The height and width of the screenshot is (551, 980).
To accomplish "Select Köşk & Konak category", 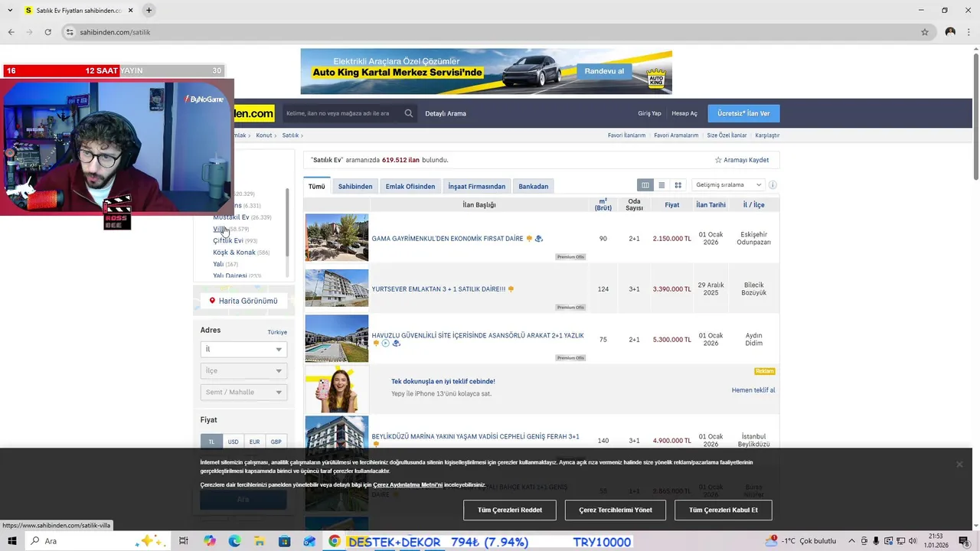I will pos(234,253).
